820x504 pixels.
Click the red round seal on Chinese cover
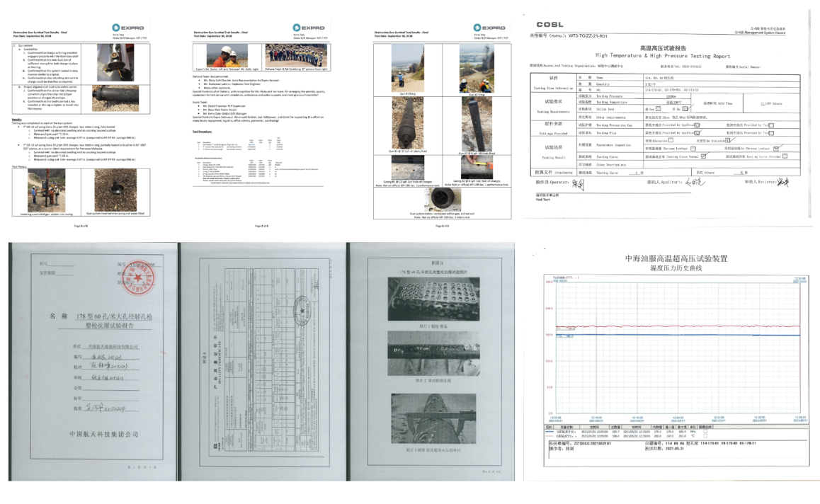click(x=137, y=277)
